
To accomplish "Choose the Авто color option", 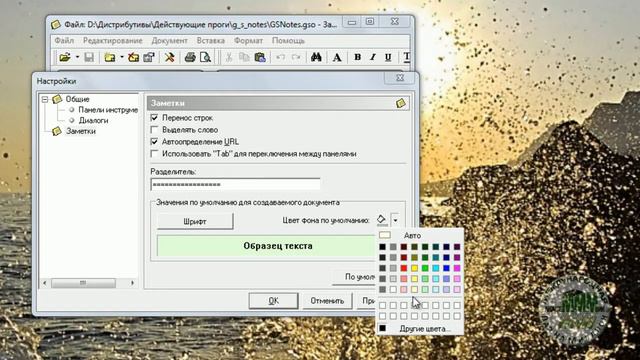I will 412,236.
